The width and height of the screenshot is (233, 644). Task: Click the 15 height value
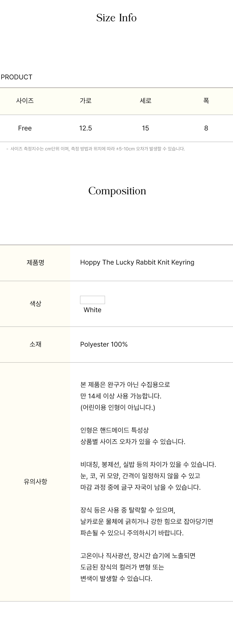coord(145,128)
